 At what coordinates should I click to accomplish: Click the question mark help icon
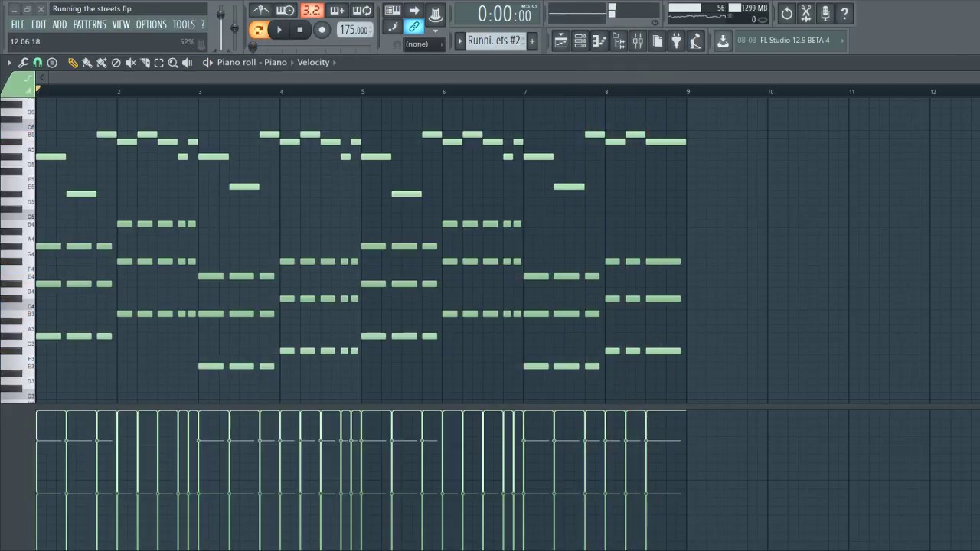pos(844,14)
